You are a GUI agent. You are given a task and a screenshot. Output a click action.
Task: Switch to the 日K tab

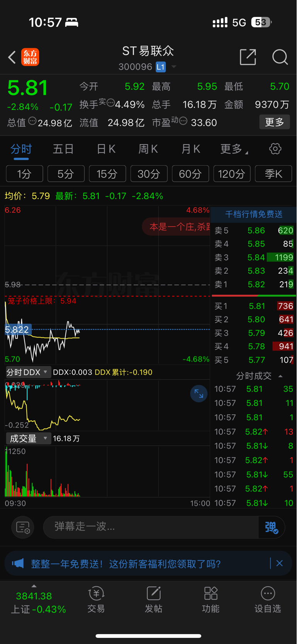pos(106,149)
